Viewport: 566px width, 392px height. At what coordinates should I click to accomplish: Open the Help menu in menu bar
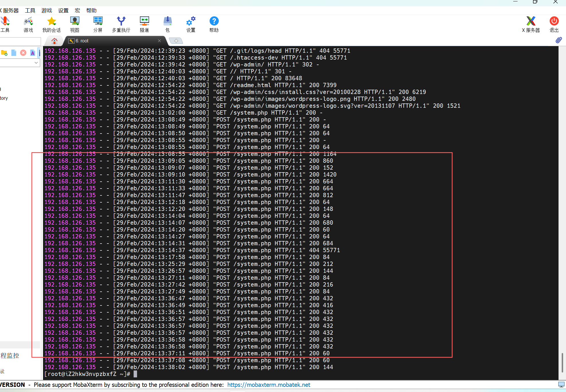tap(91, 11)
